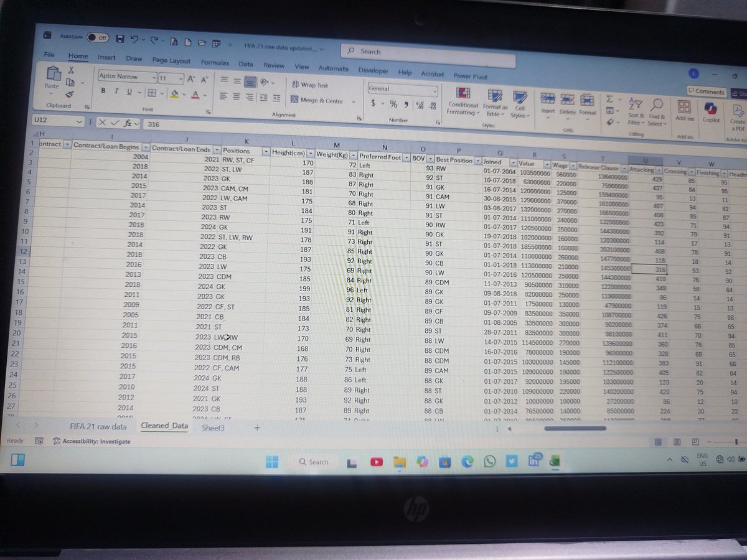The width and height of the screenshot is (747, 560).
Task: Toggle Bold formatting
Action: [x=103, y=91]
